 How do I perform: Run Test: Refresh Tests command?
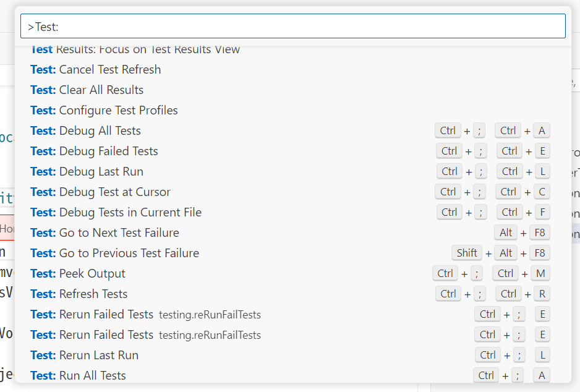pyautogui.click(x=292, y=294)
